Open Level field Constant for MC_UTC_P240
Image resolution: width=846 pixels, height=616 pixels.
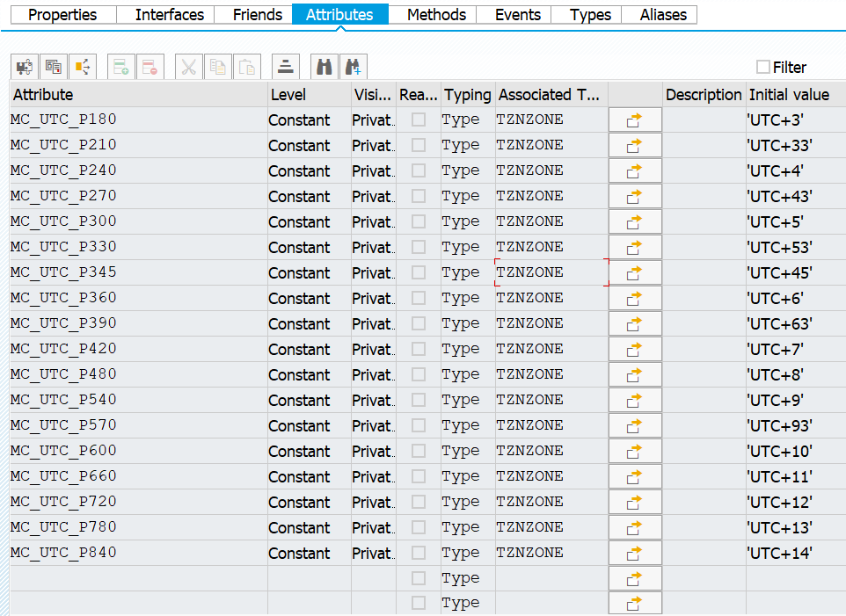(x=310, y=170)
